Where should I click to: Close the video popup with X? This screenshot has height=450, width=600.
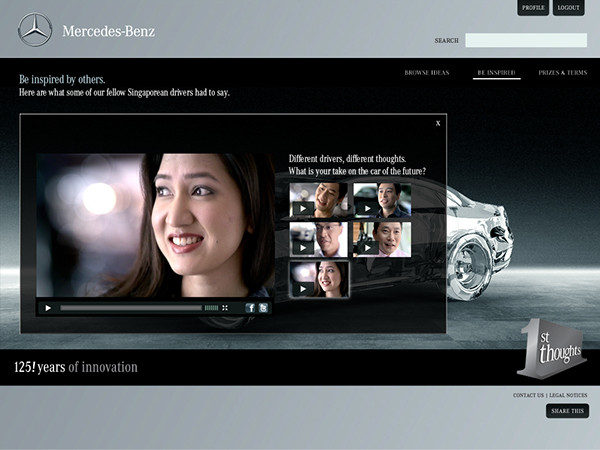438,123
